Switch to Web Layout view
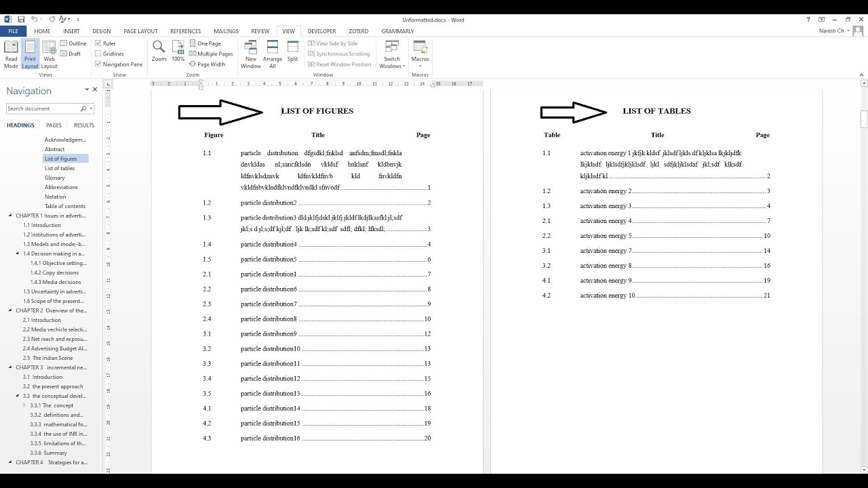 click(x=49, y=55)
